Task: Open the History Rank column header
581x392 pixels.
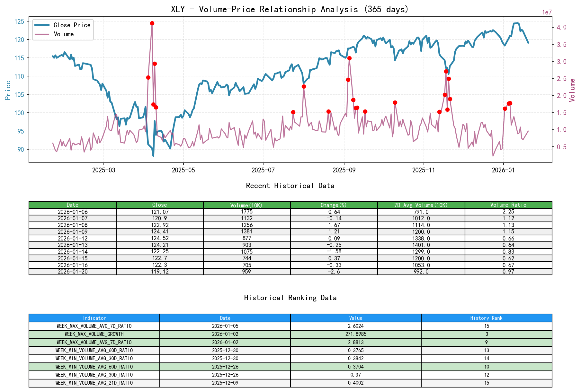Action: [487, 318]
